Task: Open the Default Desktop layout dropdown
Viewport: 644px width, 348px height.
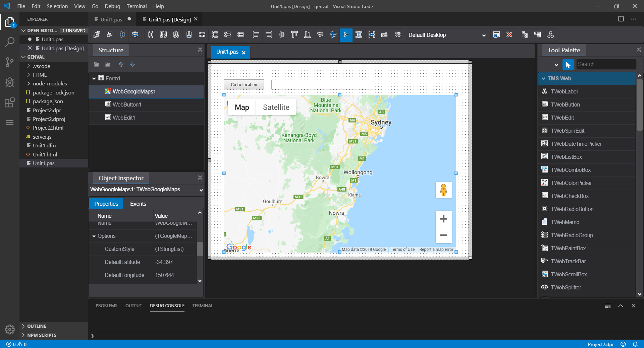Action: tap(447, 35)
